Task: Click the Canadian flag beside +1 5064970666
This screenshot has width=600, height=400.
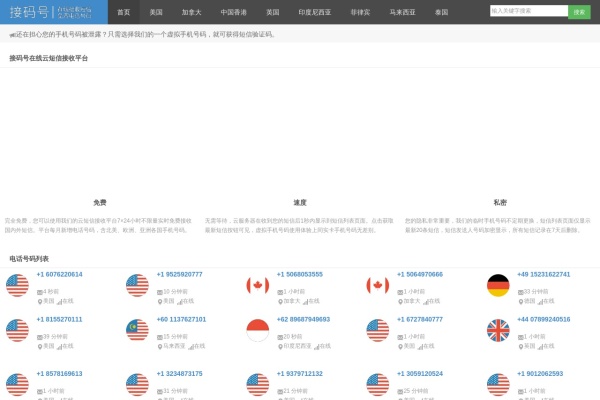Action: click(377, 285)
